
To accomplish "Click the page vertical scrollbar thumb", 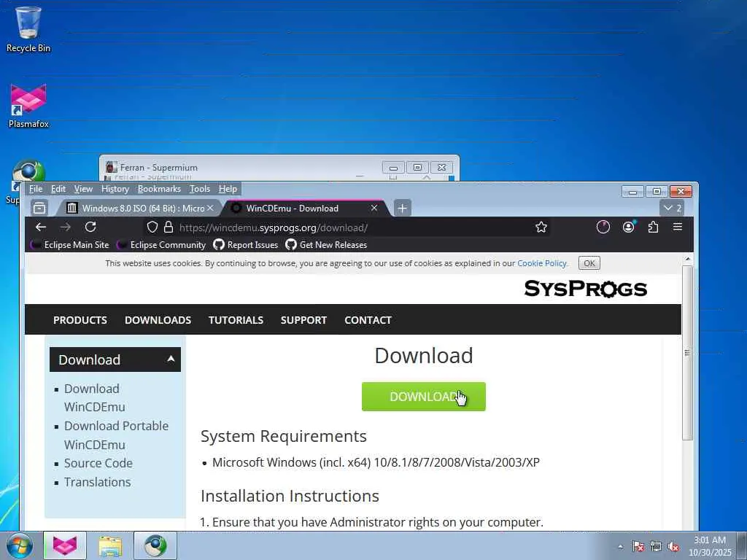I will point(687,353).
